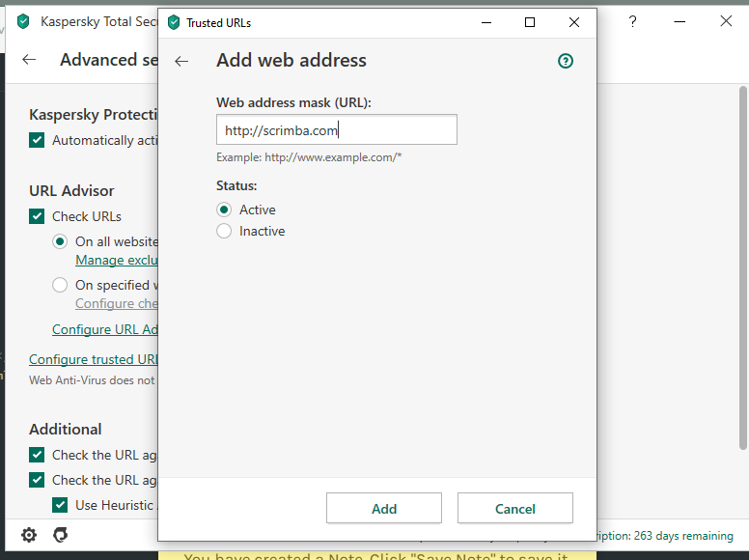Go back using arrow in Advanced settings window

29,59
